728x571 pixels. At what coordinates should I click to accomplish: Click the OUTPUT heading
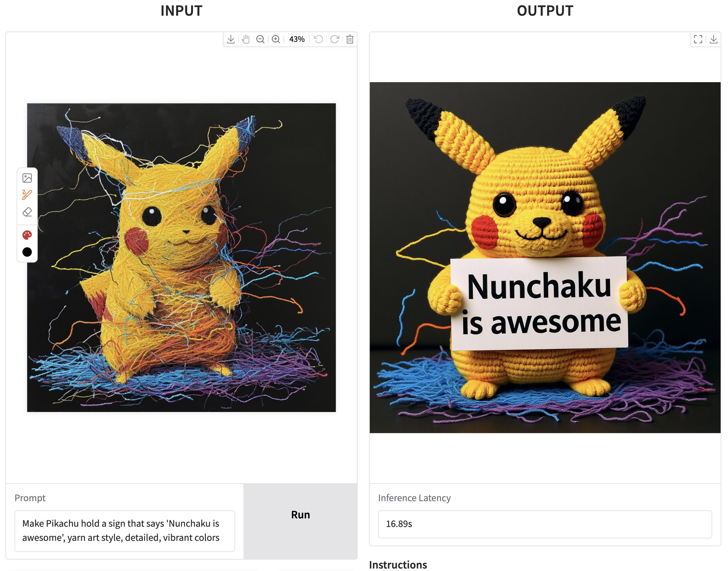(545, 11)
